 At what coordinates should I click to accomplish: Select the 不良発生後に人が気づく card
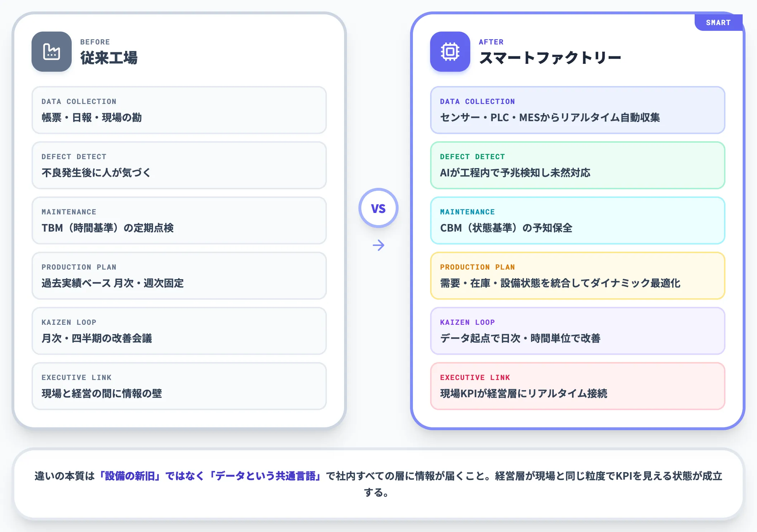coord(179,165)
